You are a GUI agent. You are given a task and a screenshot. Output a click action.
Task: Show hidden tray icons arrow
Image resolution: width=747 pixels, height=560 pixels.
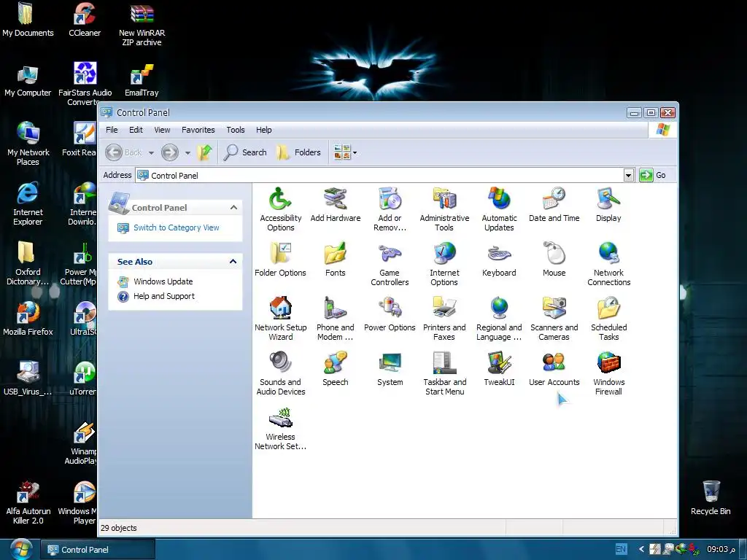[x=641, y=549]
